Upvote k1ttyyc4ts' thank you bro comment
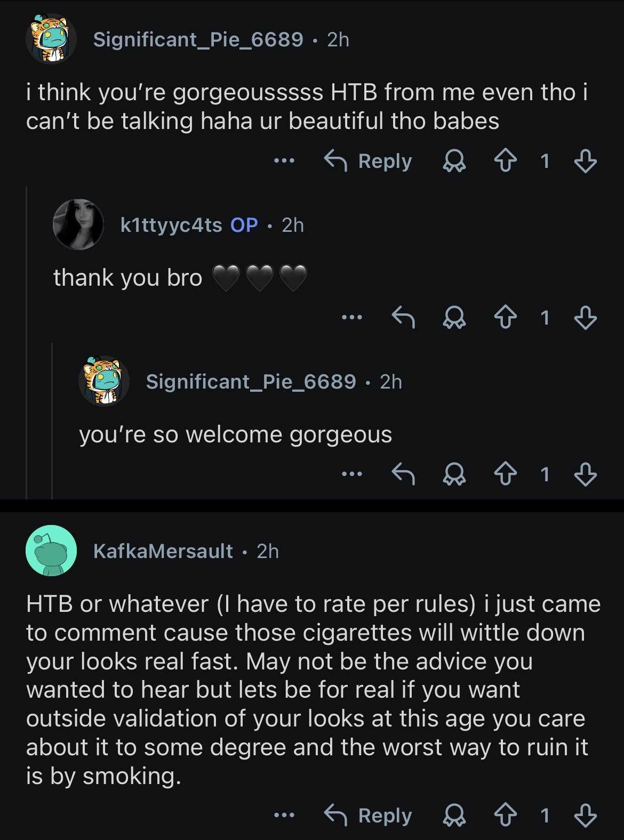 pos(505,318)
